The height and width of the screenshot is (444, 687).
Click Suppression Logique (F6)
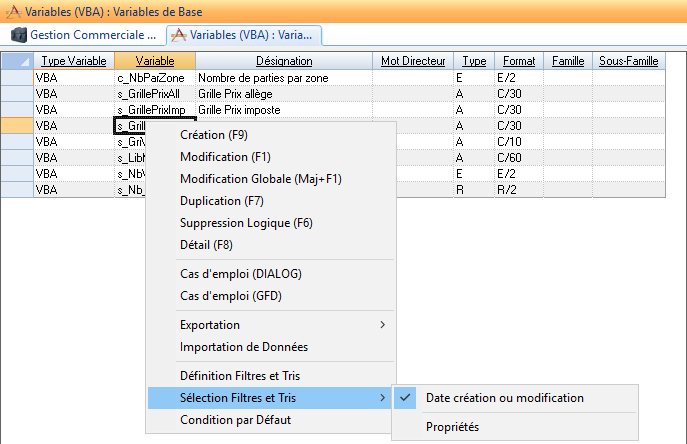[246, 223]
